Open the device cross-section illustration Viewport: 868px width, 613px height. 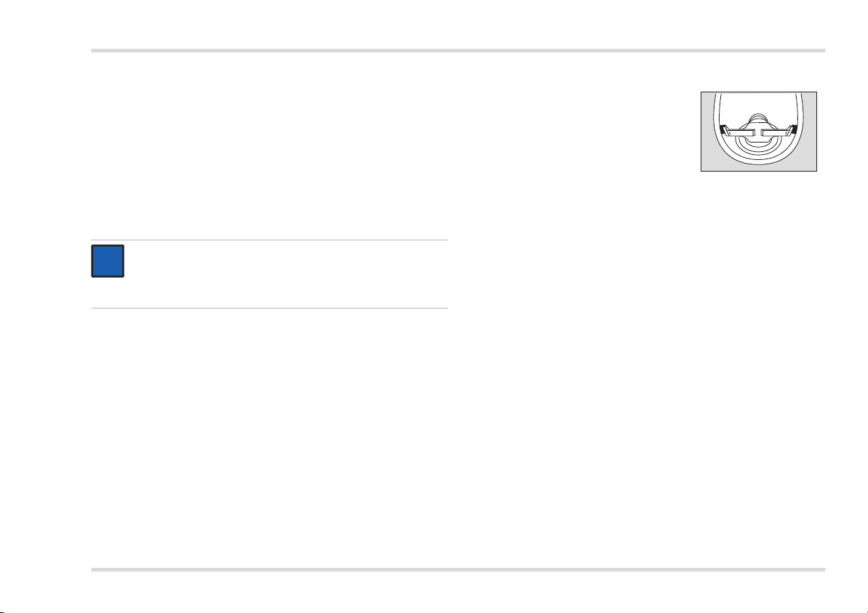[759, 131]
